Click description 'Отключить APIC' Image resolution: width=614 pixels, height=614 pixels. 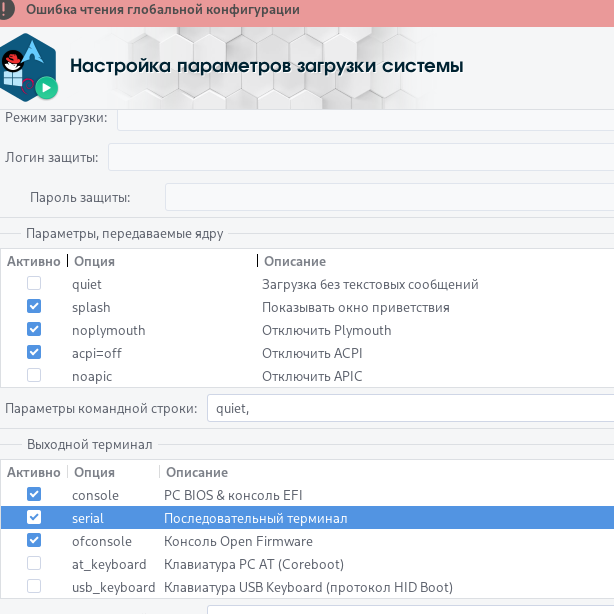tap(312, 377)
